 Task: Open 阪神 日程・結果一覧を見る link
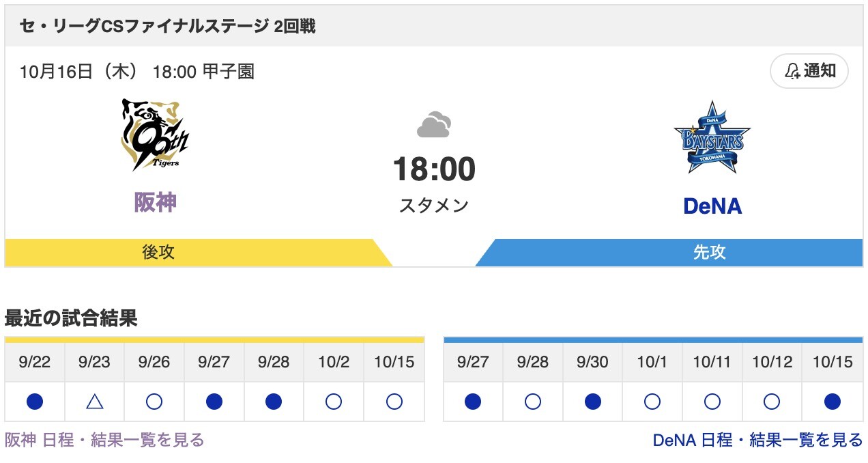point(104,440)
